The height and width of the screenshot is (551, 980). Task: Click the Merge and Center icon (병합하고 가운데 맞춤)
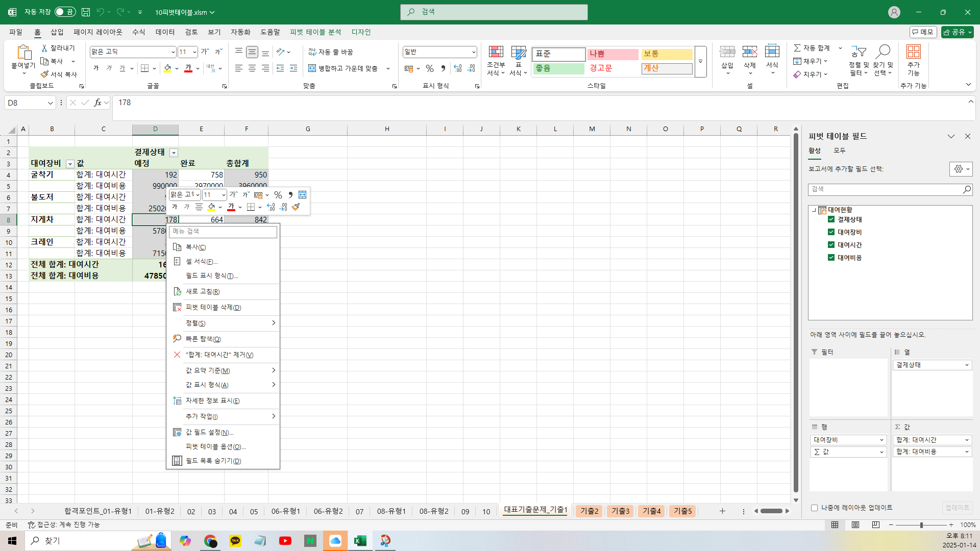tap(312, 68)
